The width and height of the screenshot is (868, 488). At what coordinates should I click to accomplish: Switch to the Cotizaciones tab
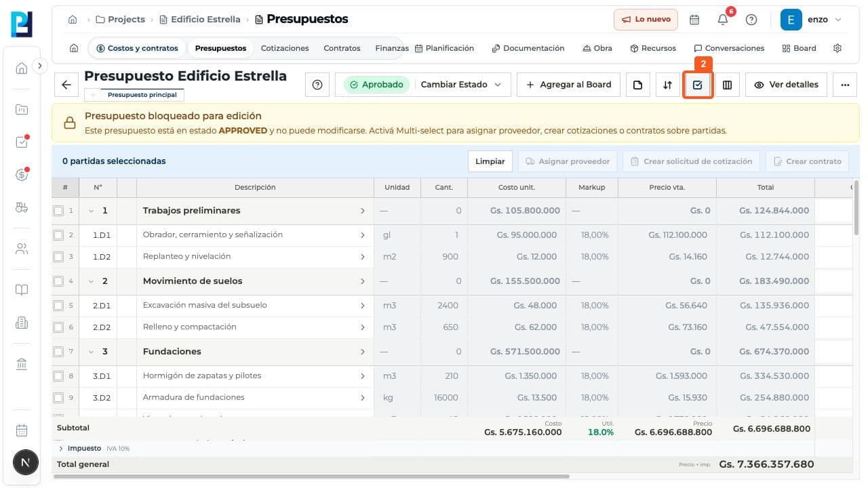point(285,48)
